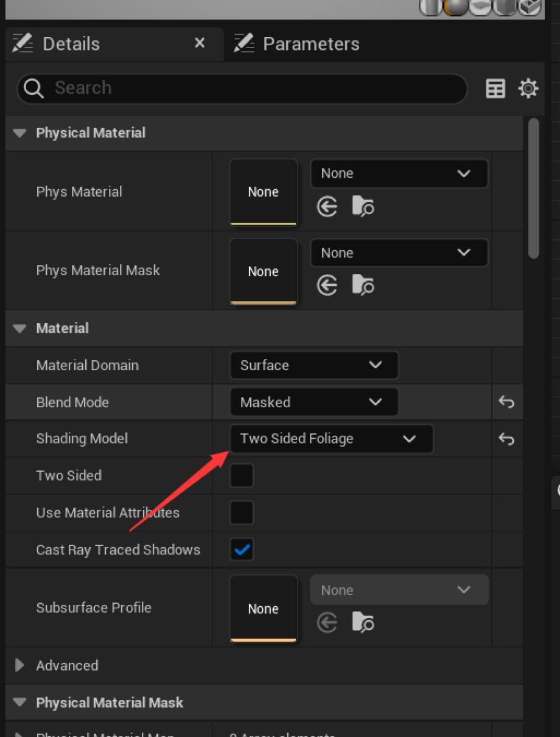Close the Details tab
This screenshot has width=560, height=737.
tap(200, 43)
